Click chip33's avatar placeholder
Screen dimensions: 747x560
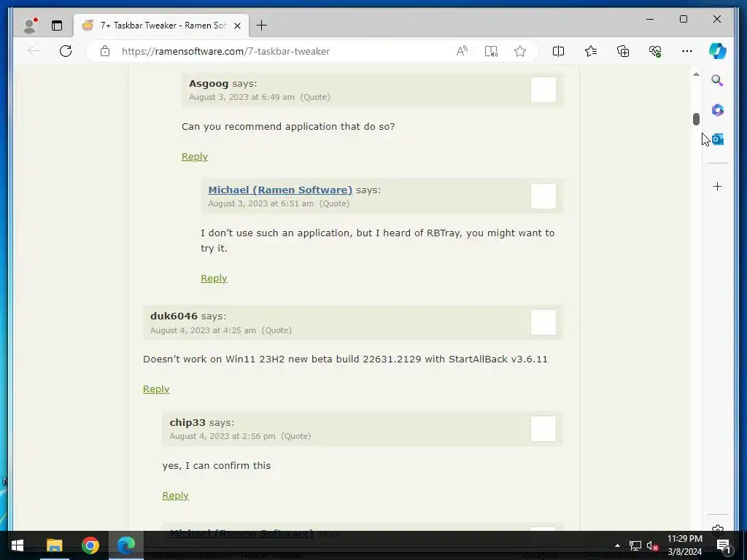543,429
